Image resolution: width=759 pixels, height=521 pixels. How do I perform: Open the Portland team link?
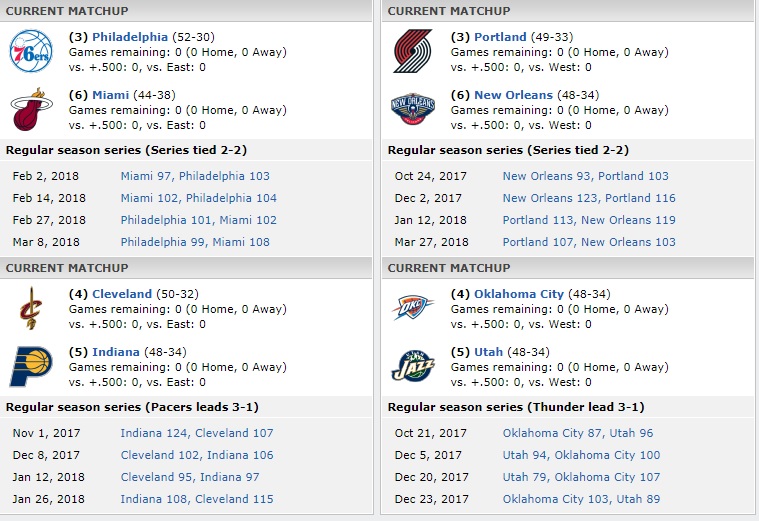click(x=500, y=37)
